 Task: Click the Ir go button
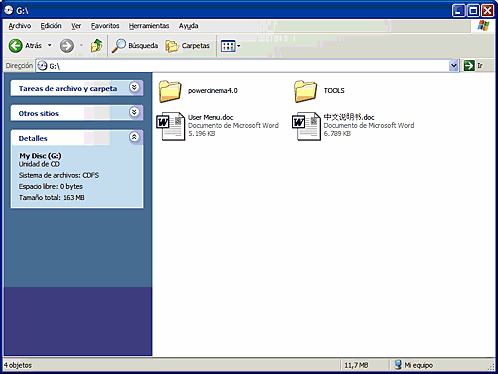coord(474,66)
